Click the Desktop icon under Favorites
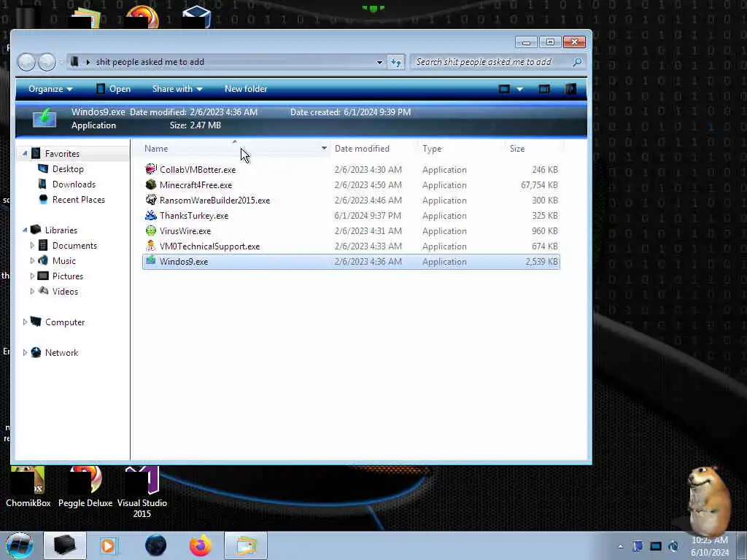This screenshot has width=747, height=560. [x=43, y=168]
